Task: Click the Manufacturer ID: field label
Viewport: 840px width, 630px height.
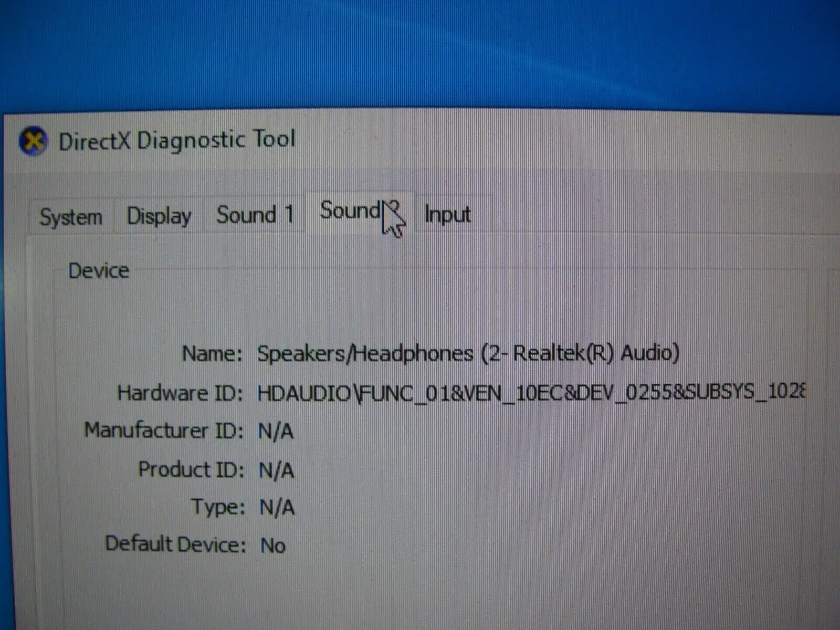Action: pos(164,430)
